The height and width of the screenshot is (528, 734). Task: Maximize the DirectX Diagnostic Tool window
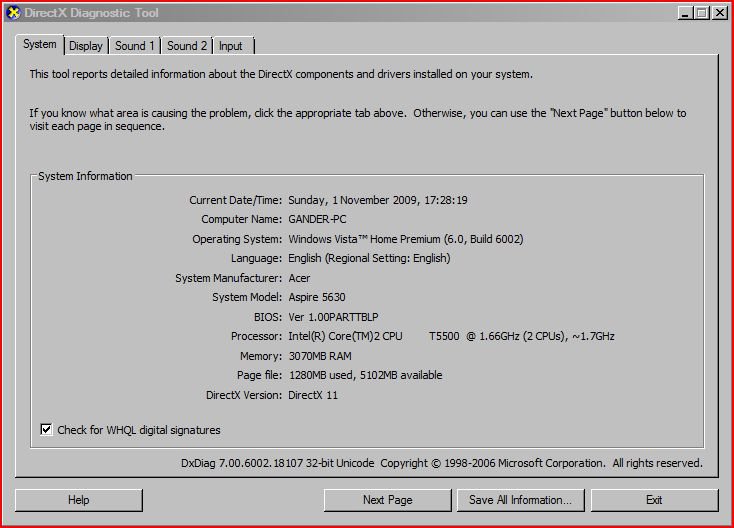coord(702,13)
